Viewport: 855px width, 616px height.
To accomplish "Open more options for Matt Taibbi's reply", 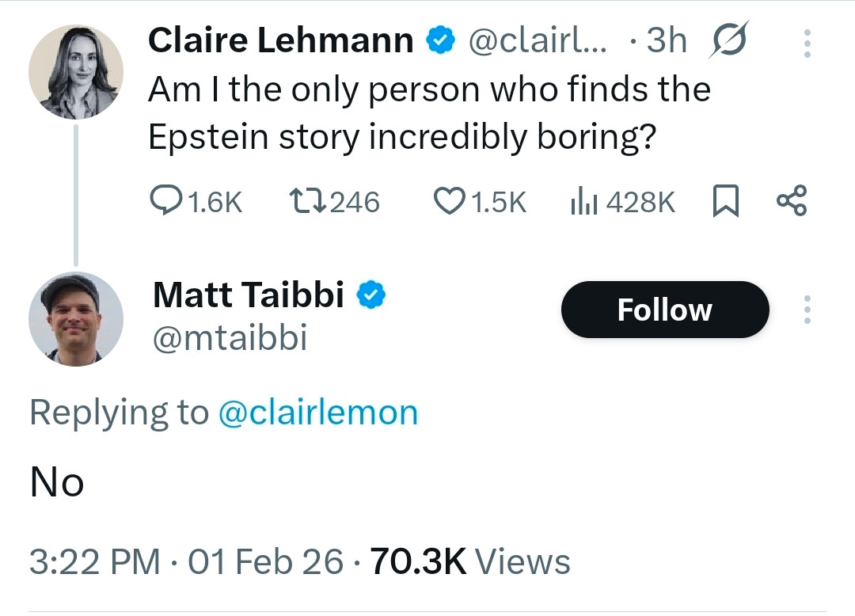I will point(807,310).
